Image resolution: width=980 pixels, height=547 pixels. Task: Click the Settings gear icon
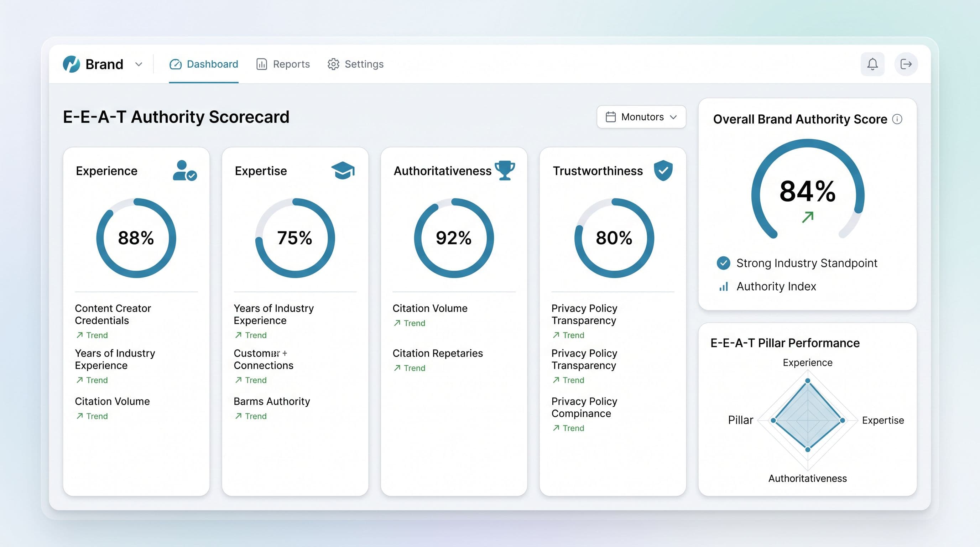point(333,64)
